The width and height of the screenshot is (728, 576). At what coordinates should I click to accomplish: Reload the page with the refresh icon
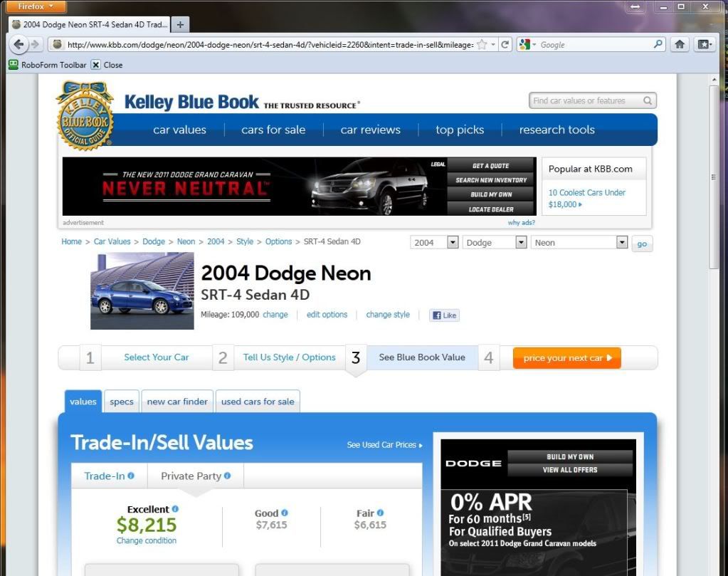pyautogui.click(x=505, y=45)
